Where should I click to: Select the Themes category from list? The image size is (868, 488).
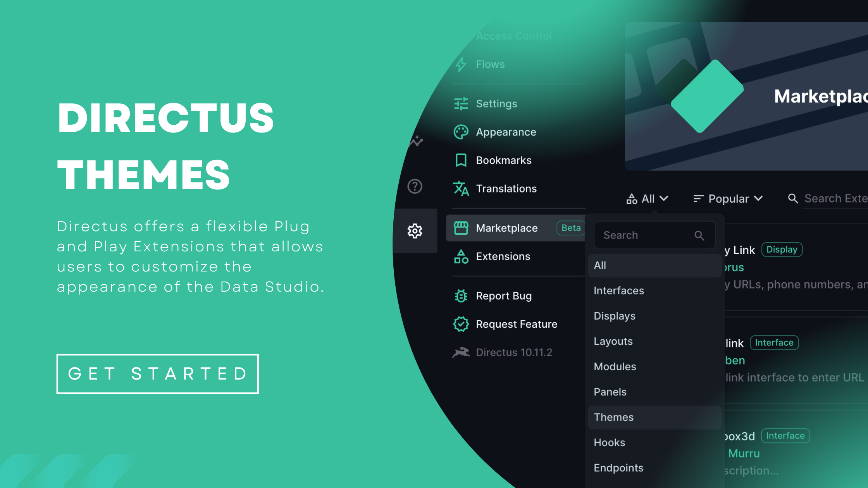tap(613, 416)
